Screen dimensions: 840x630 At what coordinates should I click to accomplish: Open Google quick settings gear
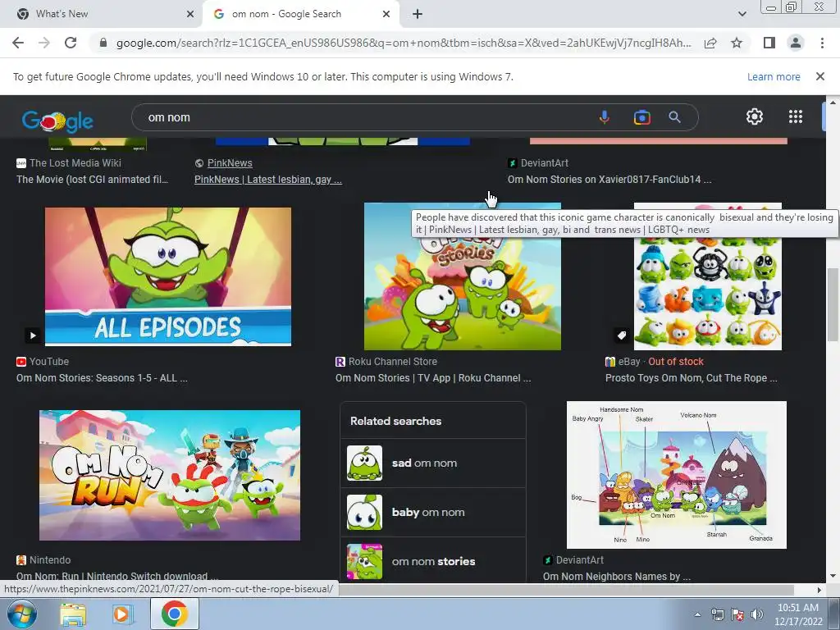pyautogui.click(x=755, y=116)
